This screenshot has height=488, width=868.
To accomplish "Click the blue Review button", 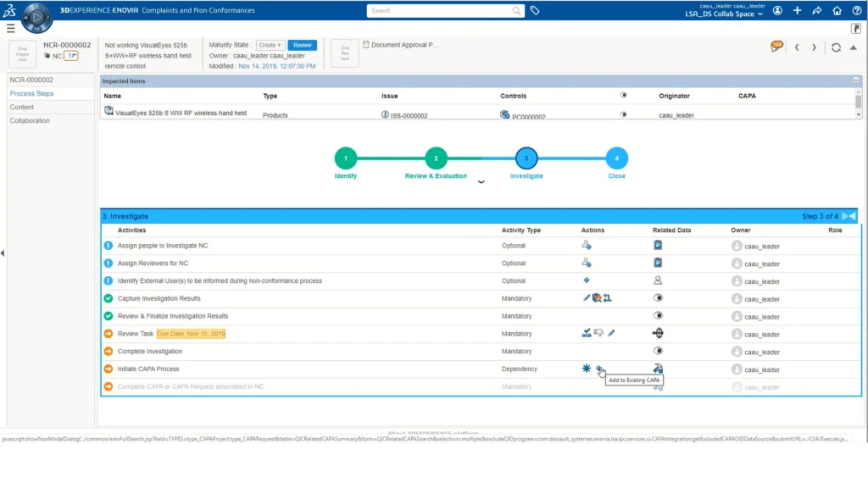I will click(302, 45).
